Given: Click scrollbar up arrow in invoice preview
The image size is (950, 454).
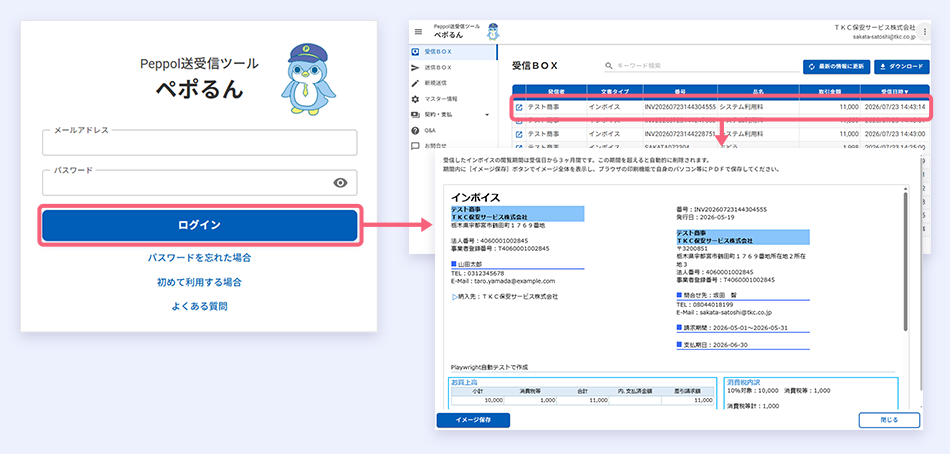Looking at the screenshot, I should click(x=906, y=189).
